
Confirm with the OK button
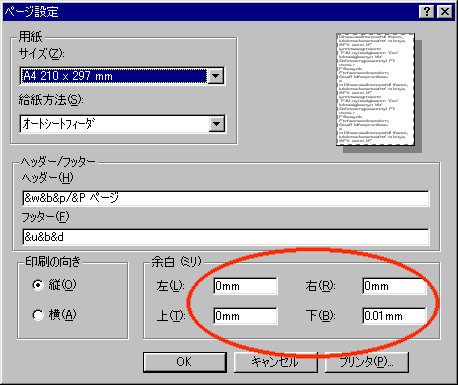[x=185, y=362]
